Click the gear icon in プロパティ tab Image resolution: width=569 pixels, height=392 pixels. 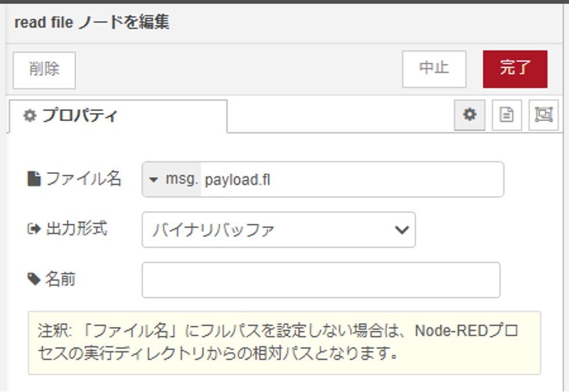(x=30, y=115)
